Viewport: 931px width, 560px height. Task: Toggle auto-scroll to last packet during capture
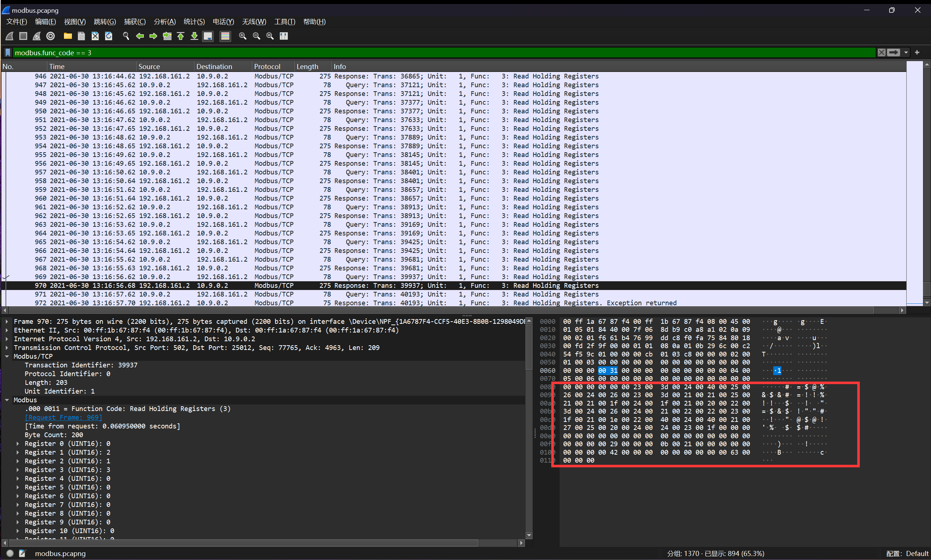point(208,36)
